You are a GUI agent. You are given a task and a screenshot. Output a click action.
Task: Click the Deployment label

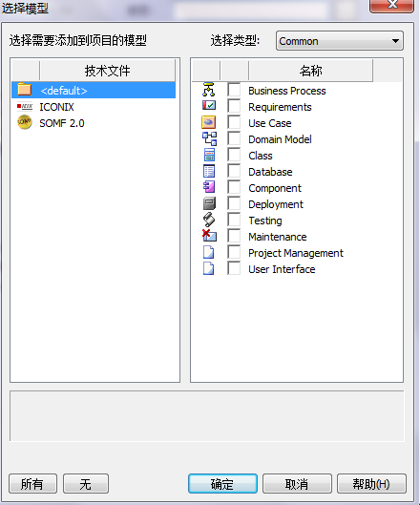tap(276, 204)
